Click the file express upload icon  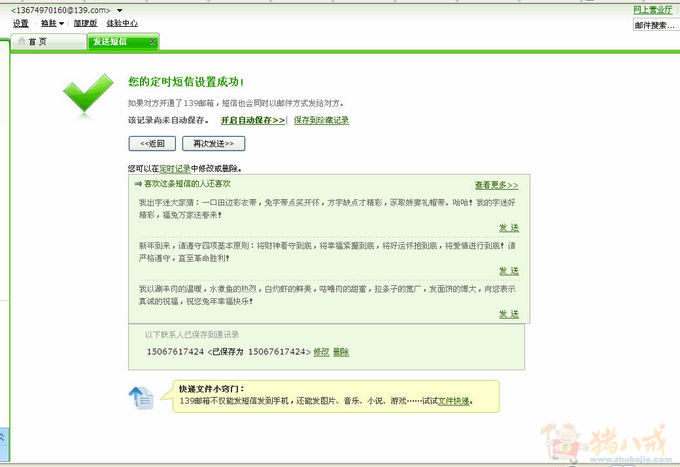point(141,398)
